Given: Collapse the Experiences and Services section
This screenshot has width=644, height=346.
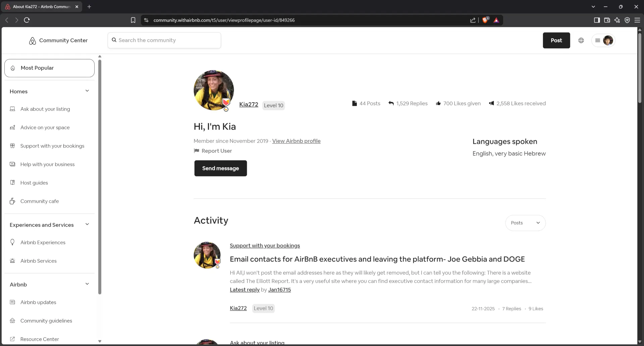Looking at the screenshot, I should [x=87, y=224].
